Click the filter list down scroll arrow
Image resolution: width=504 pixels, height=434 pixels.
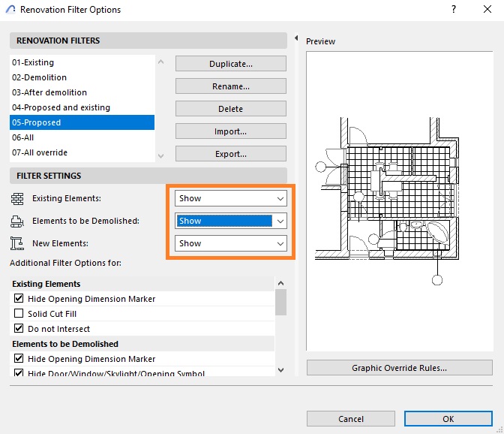tap(161, 156)
